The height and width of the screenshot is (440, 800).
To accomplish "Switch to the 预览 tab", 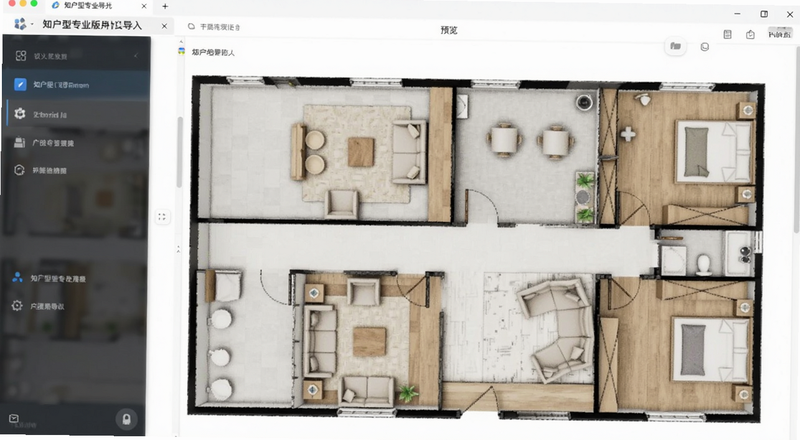I will (x=448, y=30).
